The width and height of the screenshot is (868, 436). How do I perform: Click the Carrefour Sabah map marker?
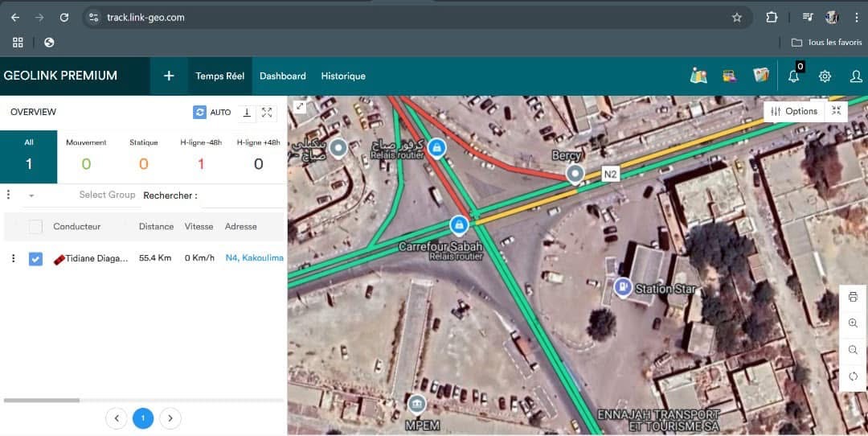(458, 225)
